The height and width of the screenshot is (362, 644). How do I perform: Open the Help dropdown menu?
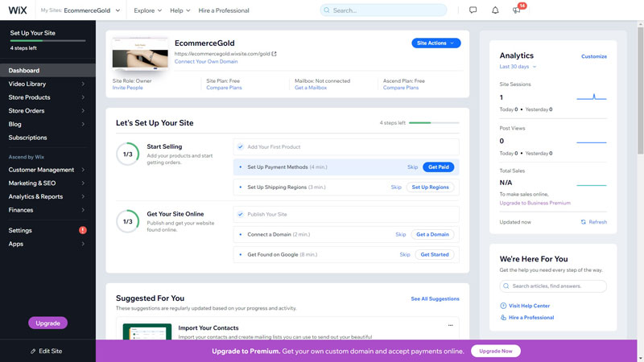pos(180,10)
